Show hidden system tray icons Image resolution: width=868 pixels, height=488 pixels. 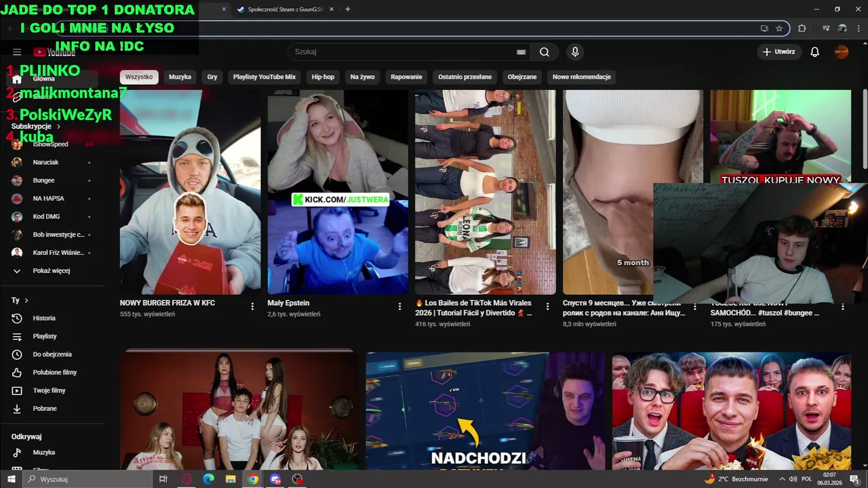click(783, 479)
